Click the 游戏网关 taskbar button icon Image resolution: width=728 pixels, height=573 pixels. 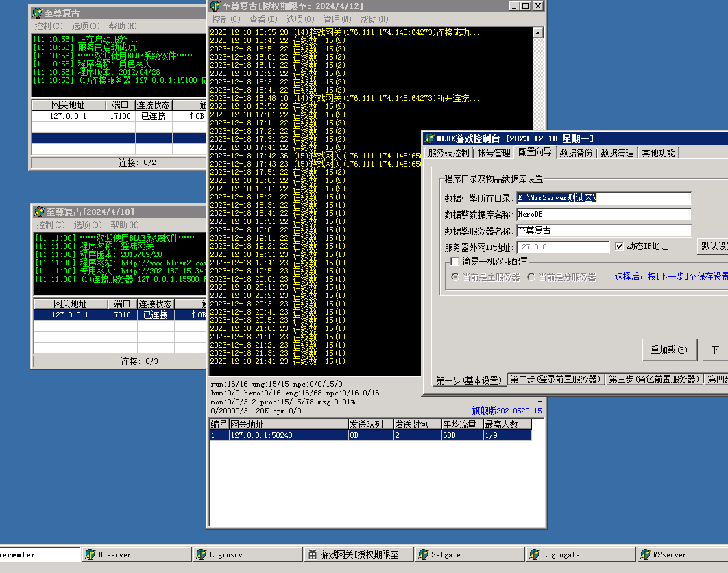313,554
